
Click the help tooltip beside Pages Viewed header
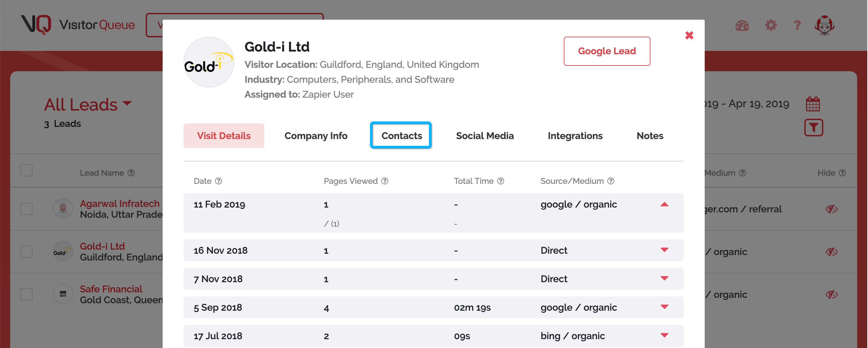385,181
